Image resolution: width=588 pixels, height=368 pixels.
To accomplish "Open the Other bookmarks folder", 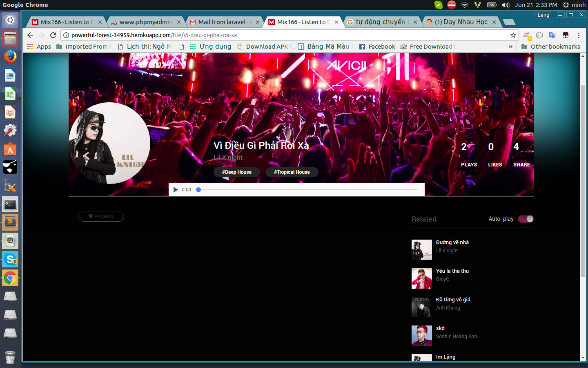I will pos(551,47).
